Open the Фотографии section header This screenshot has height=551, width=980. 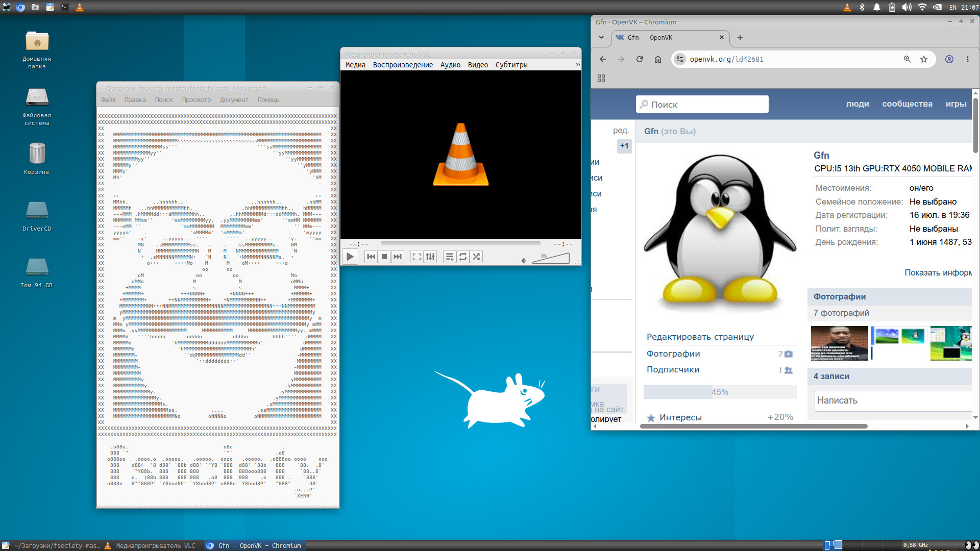[840, 296]
